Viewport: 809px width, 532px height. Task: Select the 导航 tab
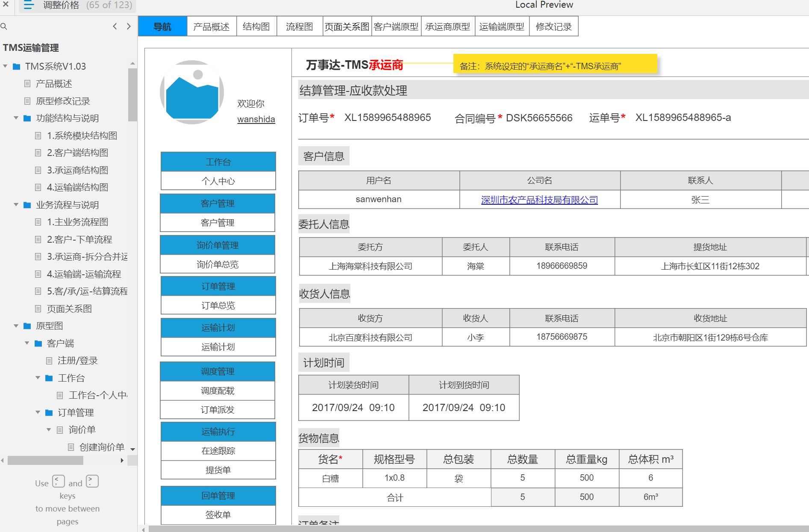[x=162, y=26]
